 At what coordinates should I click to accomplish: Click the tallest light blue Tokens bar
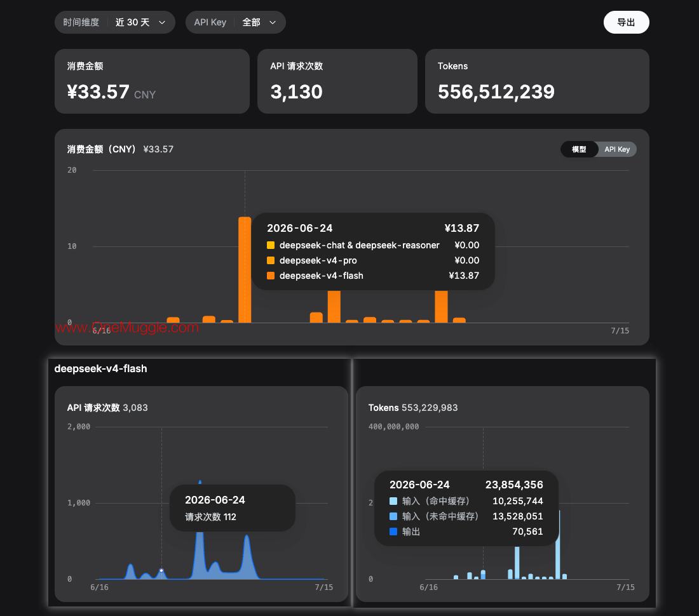[x=558, y=544]
